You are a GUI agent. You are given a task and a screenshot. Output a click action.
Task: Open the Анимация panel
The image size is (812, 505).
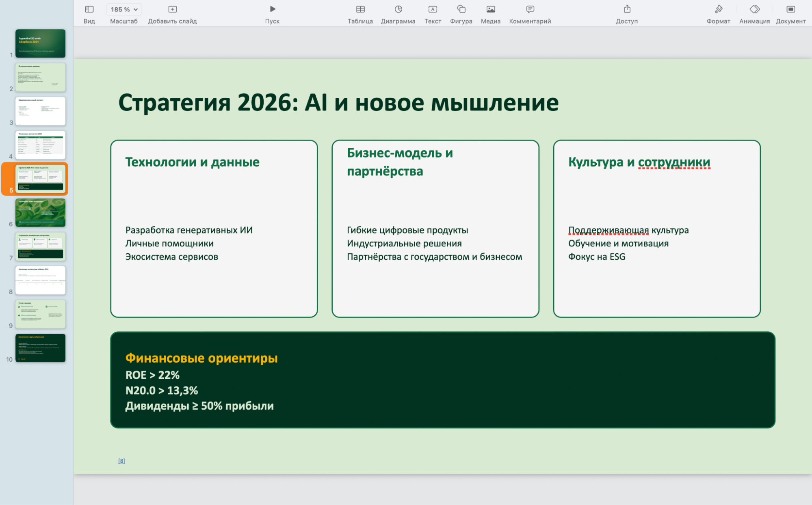pos(754,9)
